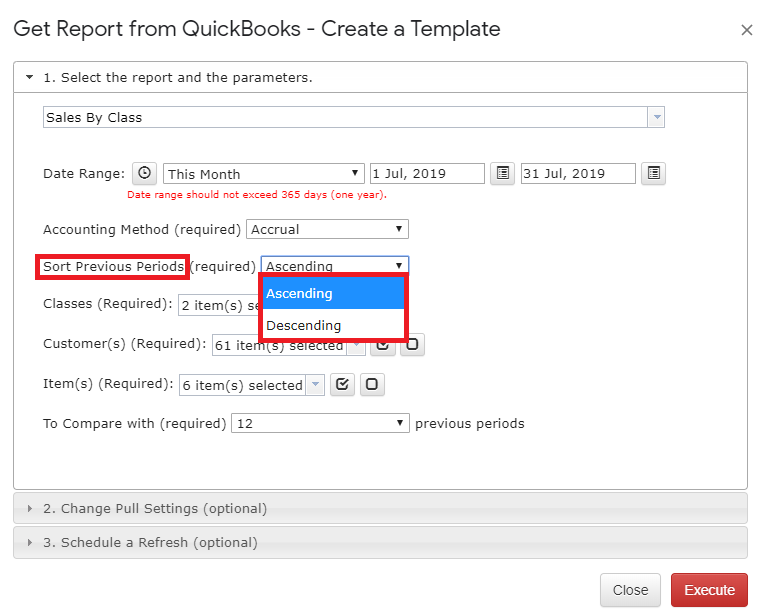This screenshot has width=757, height=616.
Task: Click the clock icon beside Date Range
Action: (x=145, y=173)
